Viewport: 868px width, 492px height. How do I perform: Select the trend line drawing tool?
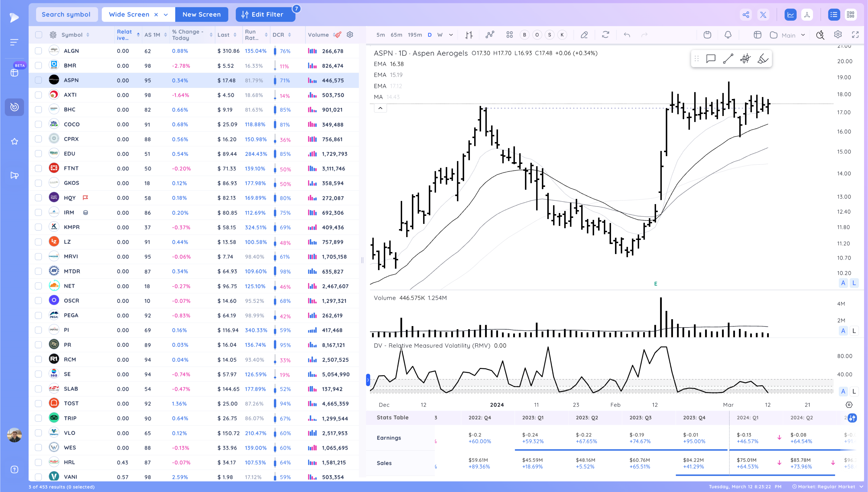tap(728, 59)
